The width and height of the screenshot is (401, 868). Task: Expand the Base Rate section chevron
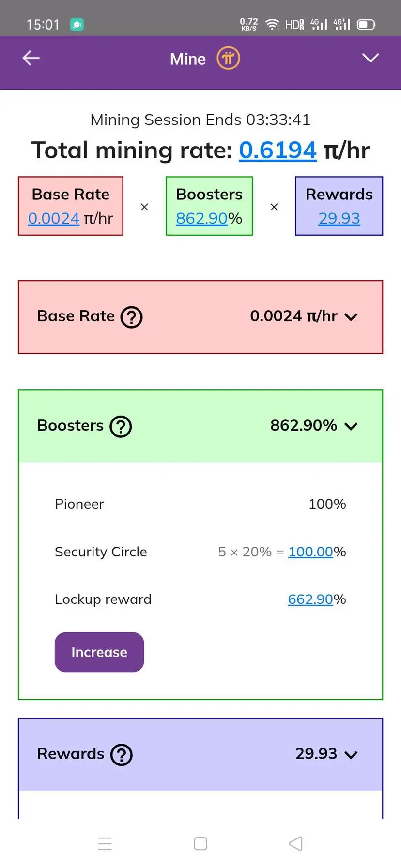(351, 317)
